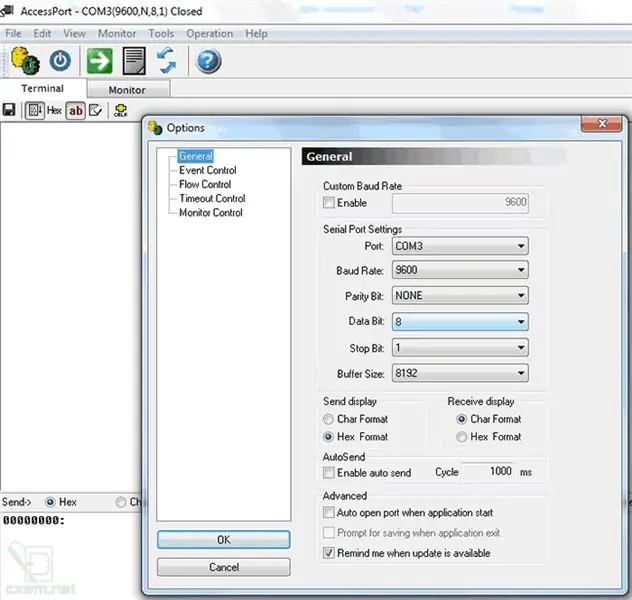The width and height of the screenshot is (632, 600).
Task: Open the Stop Bit dropdown
Action: (460, 347)
